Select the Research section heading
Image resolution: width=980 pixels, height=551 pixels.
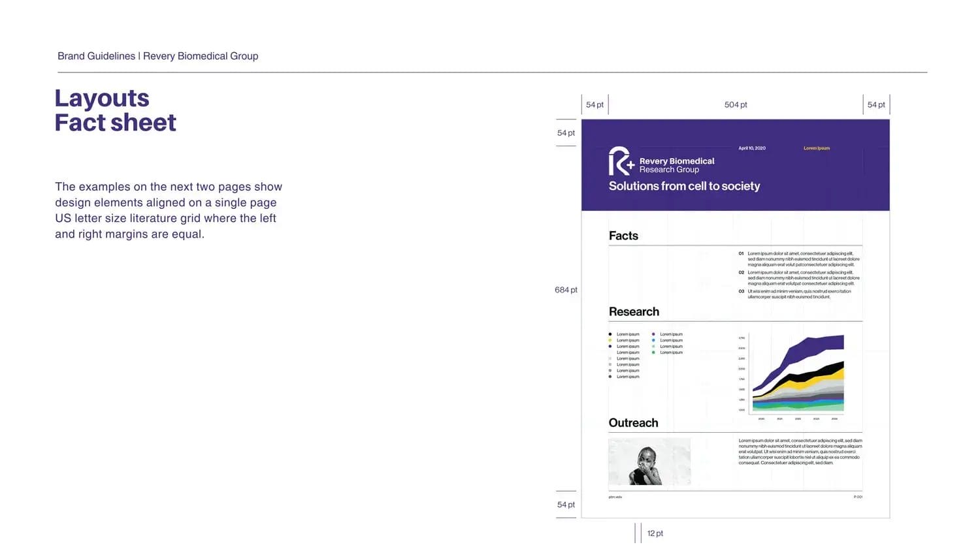(x=634, y=311)
